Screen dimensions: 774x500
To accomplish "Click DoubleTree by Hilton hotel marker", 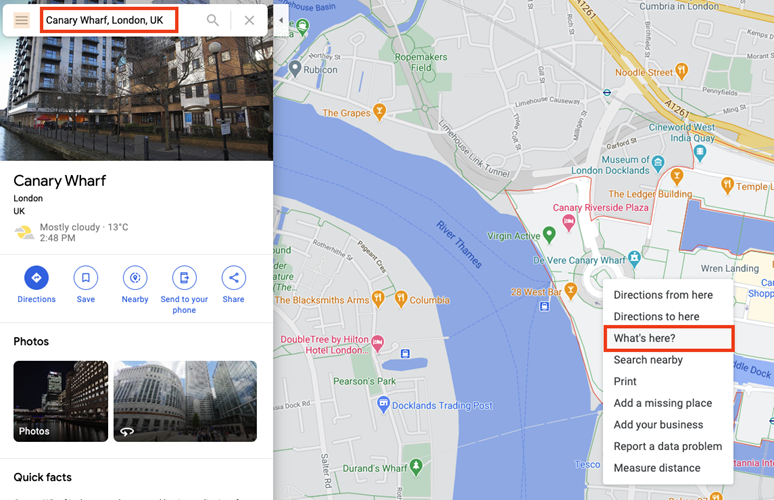I will pyautogui.click(x=378, y=342).
